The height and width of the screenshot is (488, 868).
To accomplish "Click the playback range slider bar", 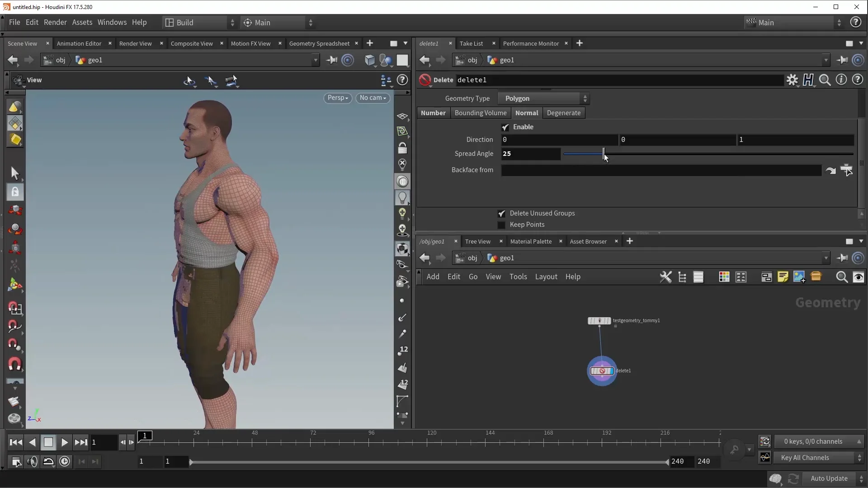I will pos(429,462).
